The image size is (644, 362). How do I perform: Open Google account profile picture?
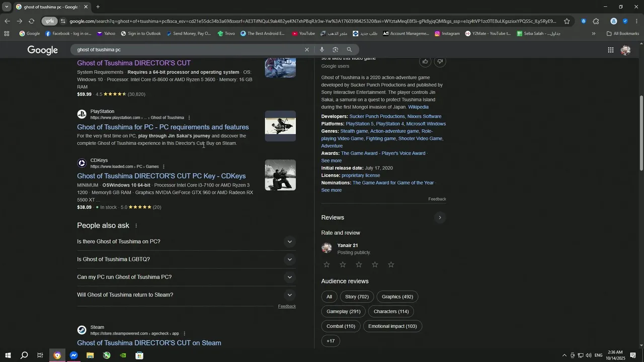626,50
